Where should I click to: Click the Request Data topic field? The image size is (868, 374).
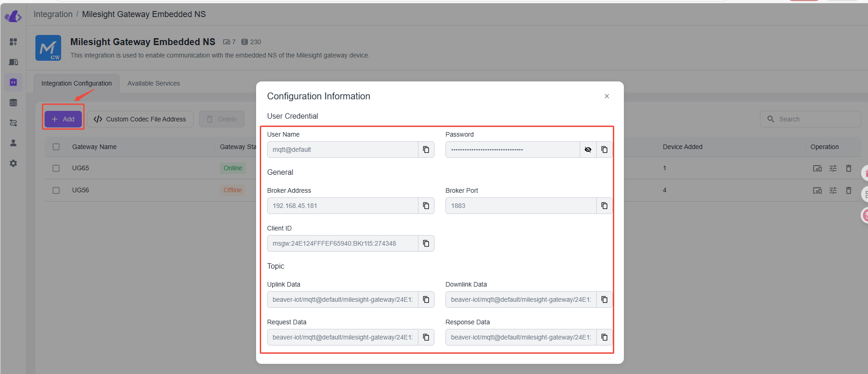(x=343, y=337)
